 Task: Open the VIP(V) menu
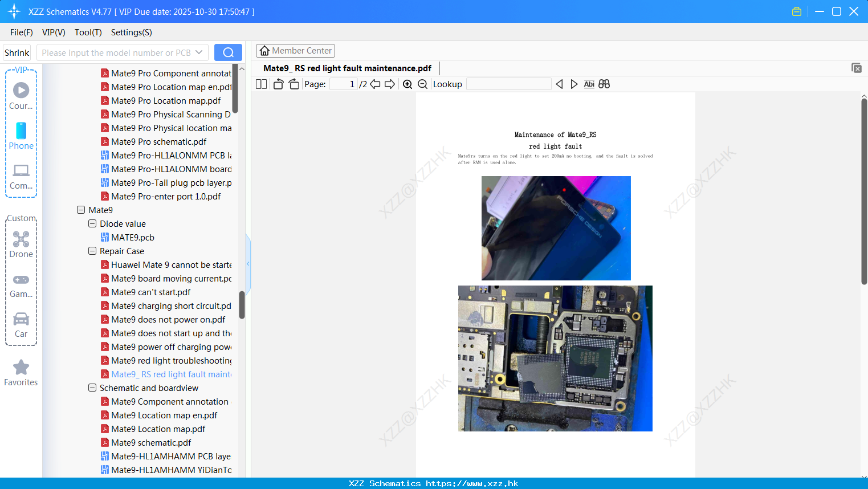point(54,32)
